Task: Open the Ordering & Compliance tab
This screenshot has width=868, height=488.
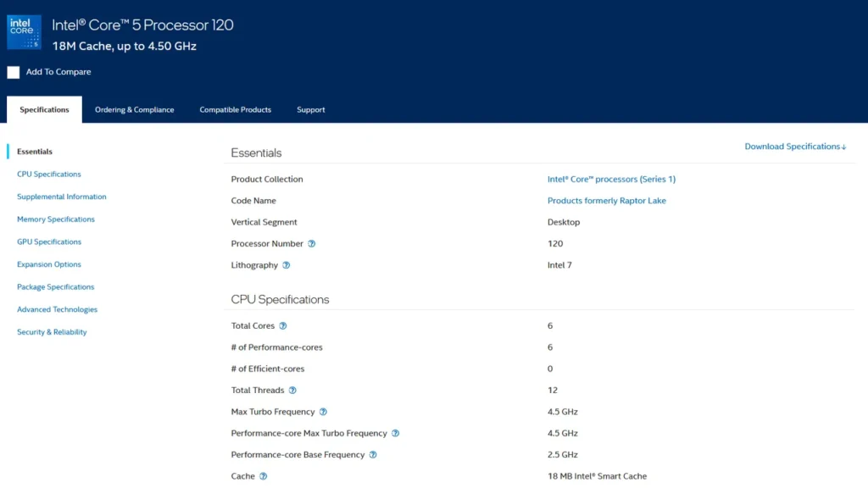Action: coord(135,109)
